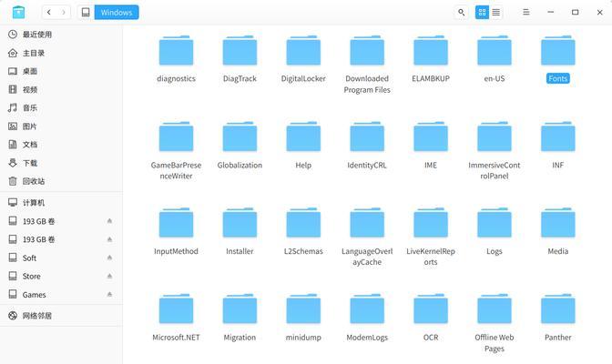Viewport: 612px width, 364px height.
Task: Select the DiagTrack folder
Action: (x=240, y=59)
